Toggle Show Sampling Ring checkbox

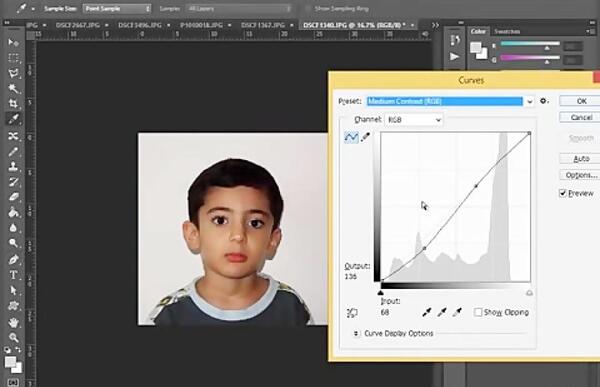pyautogui.click(x=308, y=8)
